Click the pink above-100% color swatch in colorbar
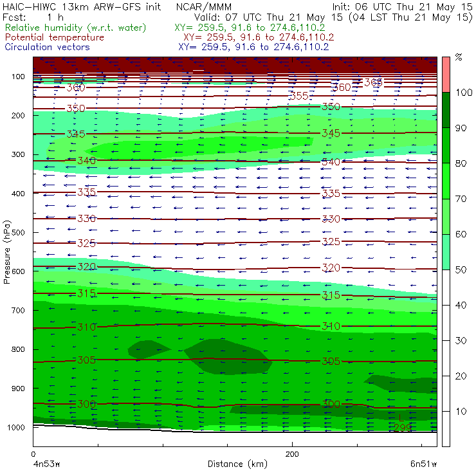Viewport: 476px width, 476px height. tap(446, 75)
